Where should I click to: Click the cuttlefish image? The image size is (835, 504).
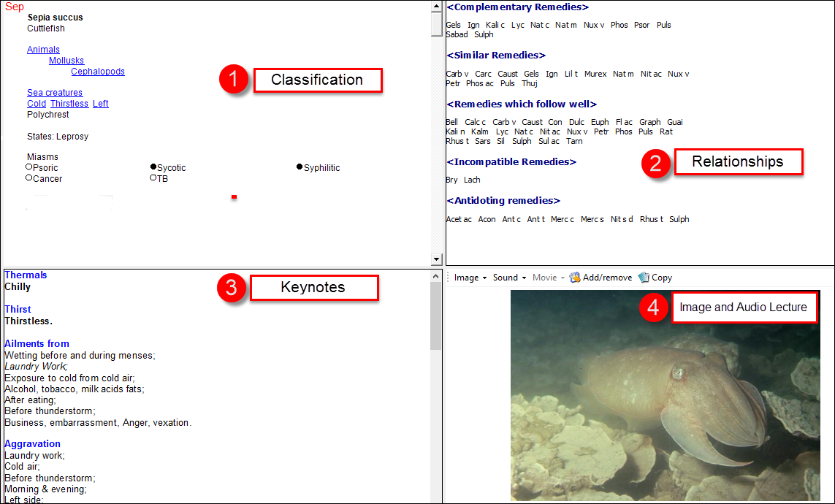[665, 395]
